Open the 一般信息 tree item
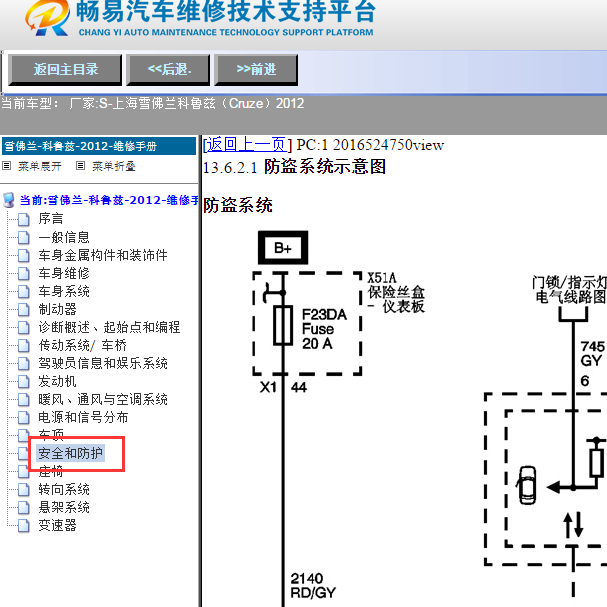This screenshot has width=607, height=607. click(64, 237)
